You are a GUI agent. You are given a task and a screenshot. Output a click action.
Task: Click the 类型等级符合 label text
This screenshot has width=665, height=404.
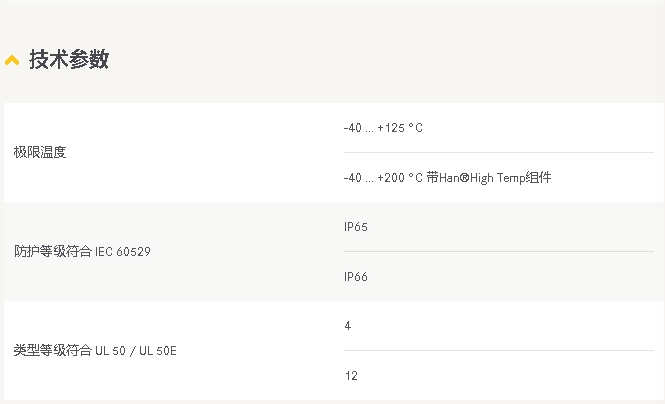point(52,351)
